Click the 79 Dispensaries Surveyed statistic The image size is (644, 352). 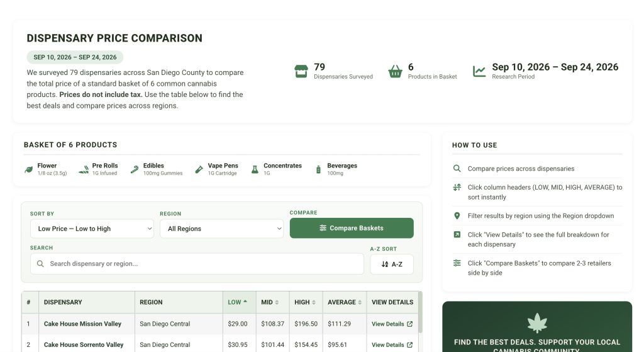coord(333,71)
